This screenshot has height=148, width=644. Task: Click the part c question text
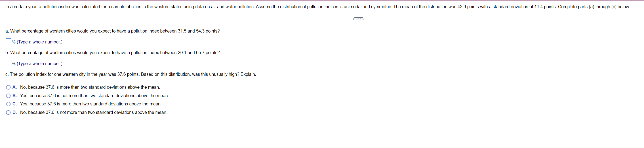(130, 74)
